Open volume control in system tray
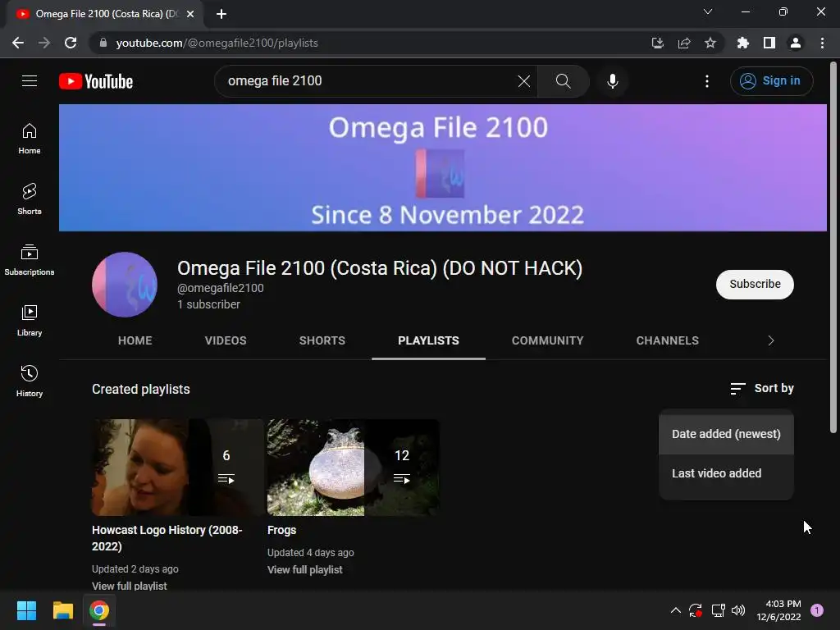Image resolution: width=840 pixels, height=630 pixels. [738, 610]
